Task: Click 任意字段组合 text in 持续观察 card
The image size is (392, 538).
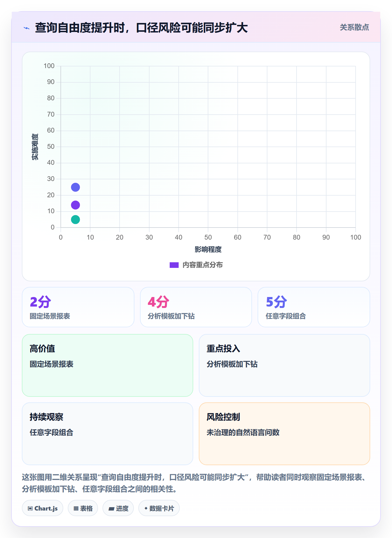Action: (52, 432)
